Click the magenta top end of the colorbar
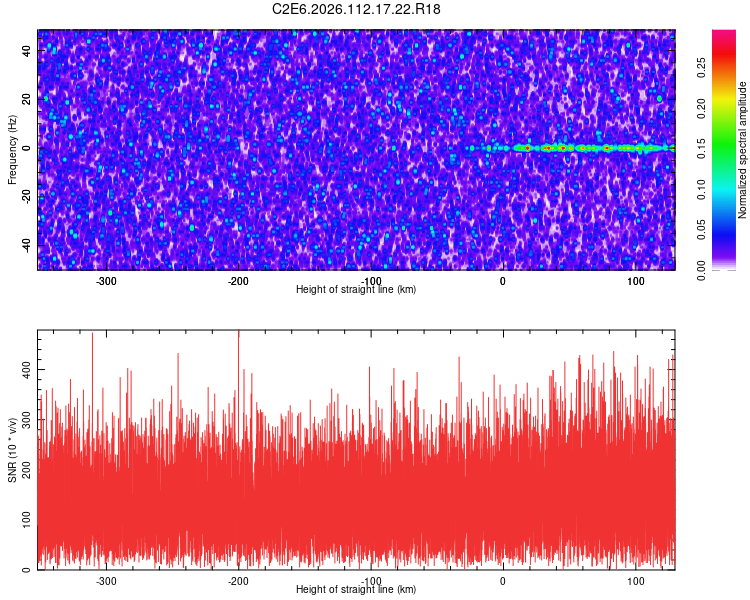The image size is (750, 600). point(724,34)
